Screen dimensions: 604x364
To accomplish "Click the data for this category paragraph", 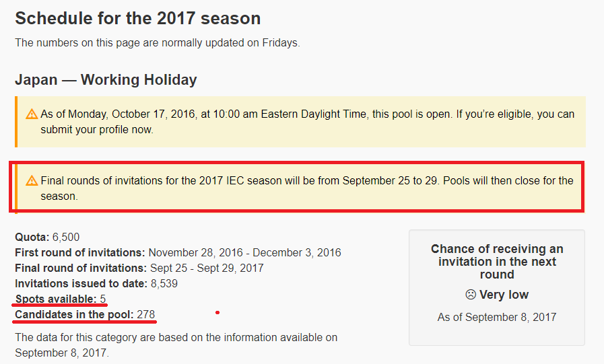I will coord(176,344).
